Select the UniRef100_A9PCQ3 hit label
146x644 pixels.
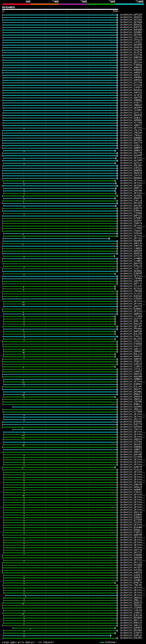pos(131,93)
